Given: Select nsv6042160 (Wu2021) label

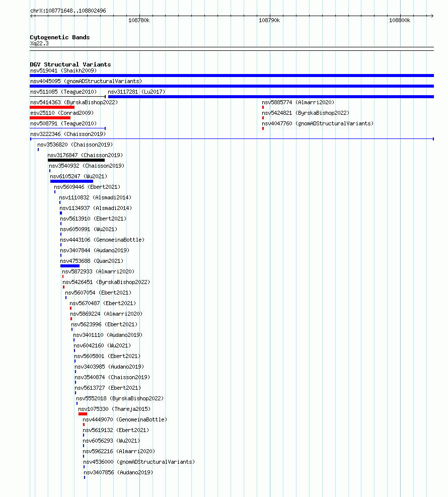Looking at the screenshot, I should pyautogui.click(x=102, y=345).
